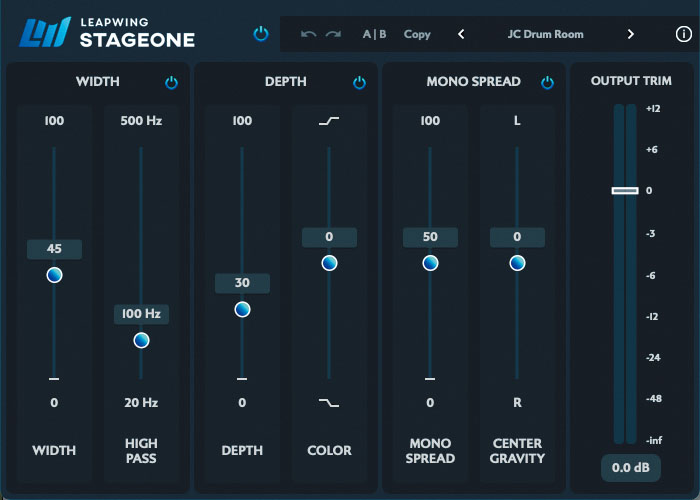Toggle the Width section power button
The height and width of the screenshot is (500, 700).
(171, 83)
